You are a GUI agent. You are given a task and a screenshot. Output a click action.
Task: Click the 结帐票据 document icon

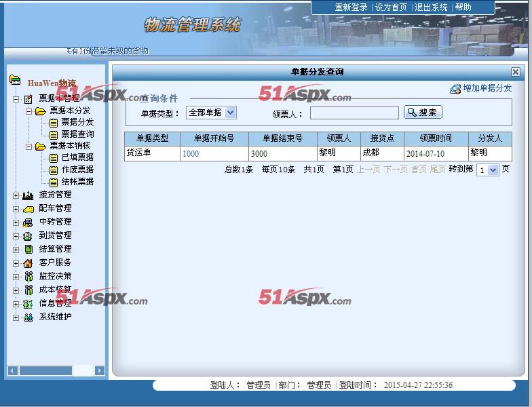(53, 182)
